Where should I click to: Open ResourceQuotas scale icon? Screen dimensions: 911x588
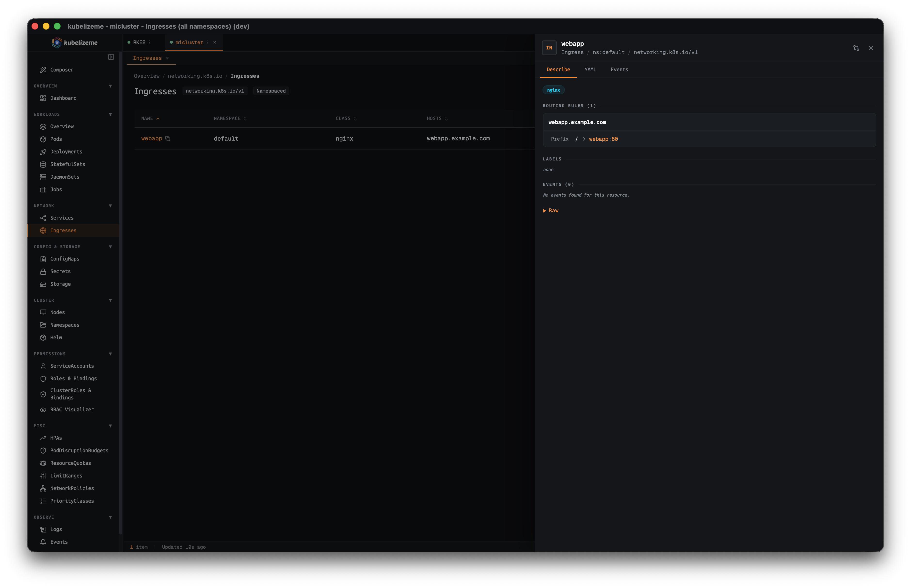click(43, 463)
